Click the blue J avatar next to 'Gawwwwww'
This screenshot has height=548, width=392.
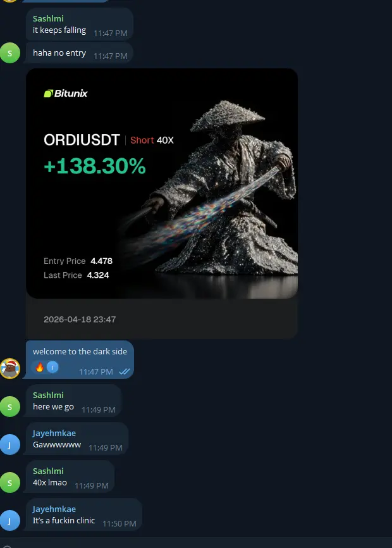coord(9,445)
